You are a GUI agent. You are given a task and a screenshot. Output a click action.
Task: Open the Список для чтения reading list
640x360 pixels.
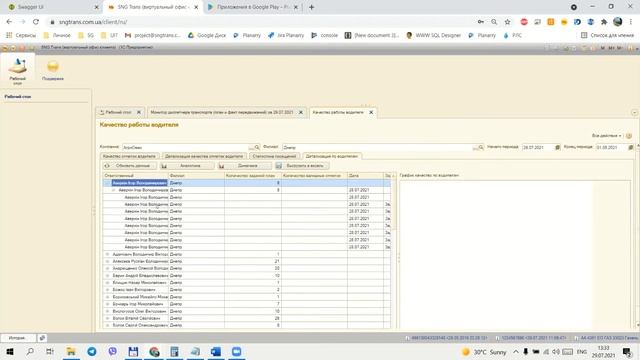coord(607,36)
